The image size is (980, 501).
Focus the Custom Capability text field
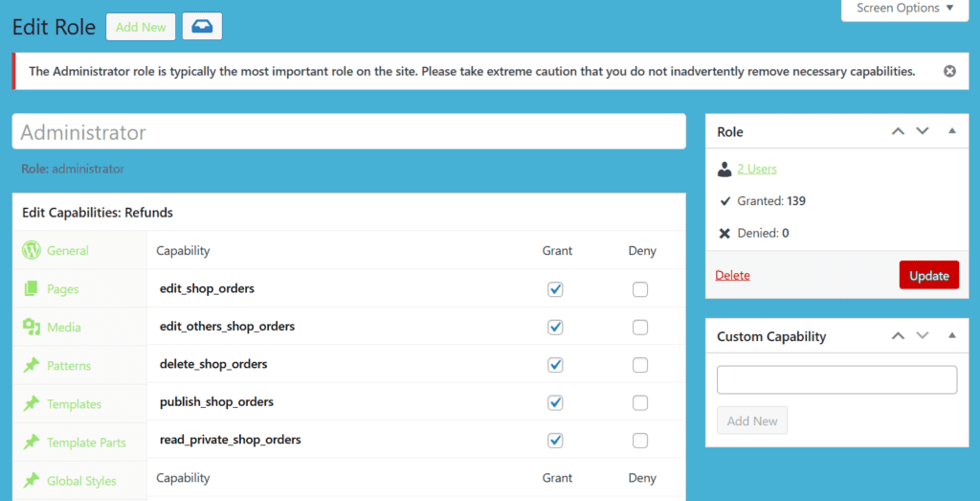(836, 379)
